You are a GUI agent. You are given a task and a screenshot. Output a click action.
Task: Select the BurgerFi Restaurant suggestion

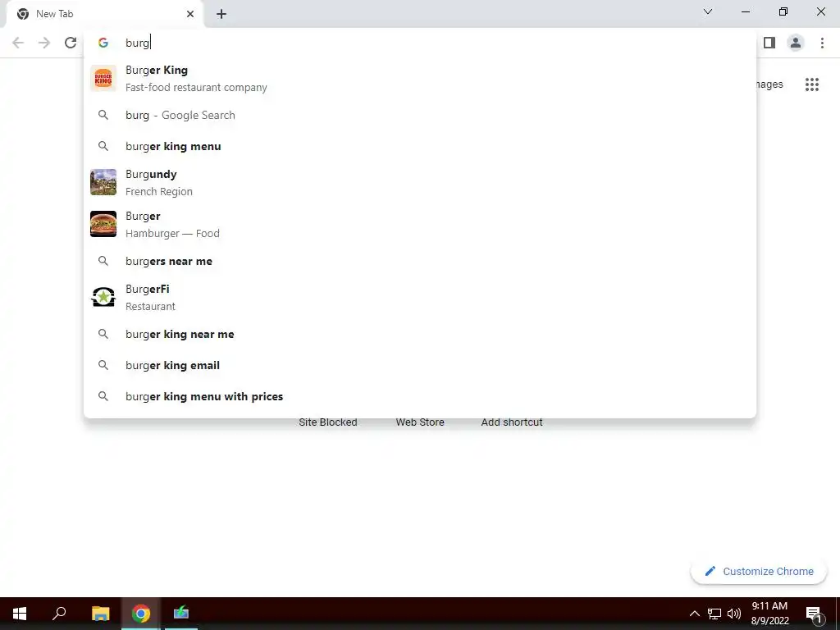point(419,297)
